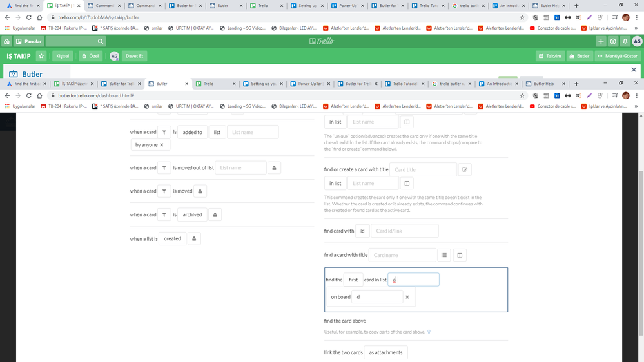
Task: Star the İŞ TAKİP board
Action: click(41, 56)
